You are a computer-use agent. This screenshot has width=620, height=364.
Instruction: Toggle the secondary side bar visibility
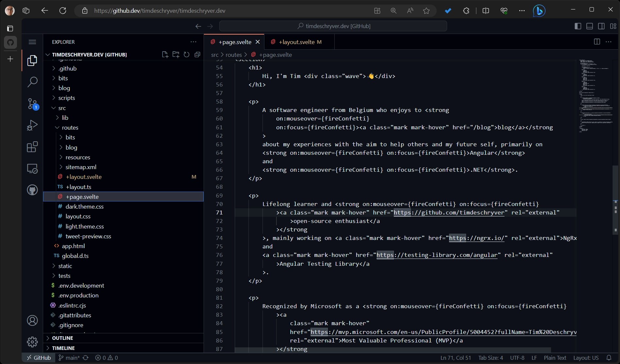tap(601, 26)
